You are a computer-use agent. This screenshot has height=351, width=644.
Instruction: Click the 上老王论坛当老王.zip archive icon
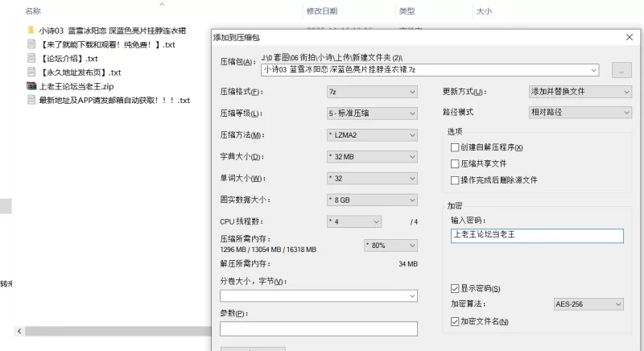(31, 86)
